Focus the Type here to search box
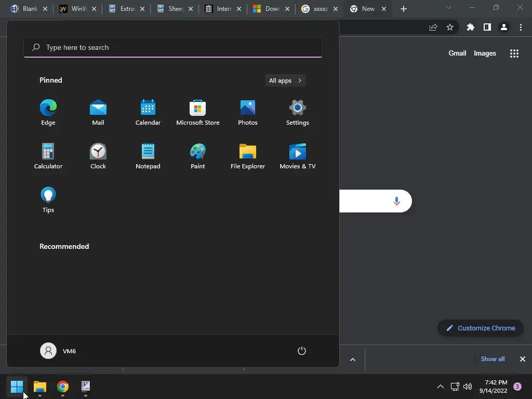The width and height of the screenshot is (532, 399). tap(173, 47)
